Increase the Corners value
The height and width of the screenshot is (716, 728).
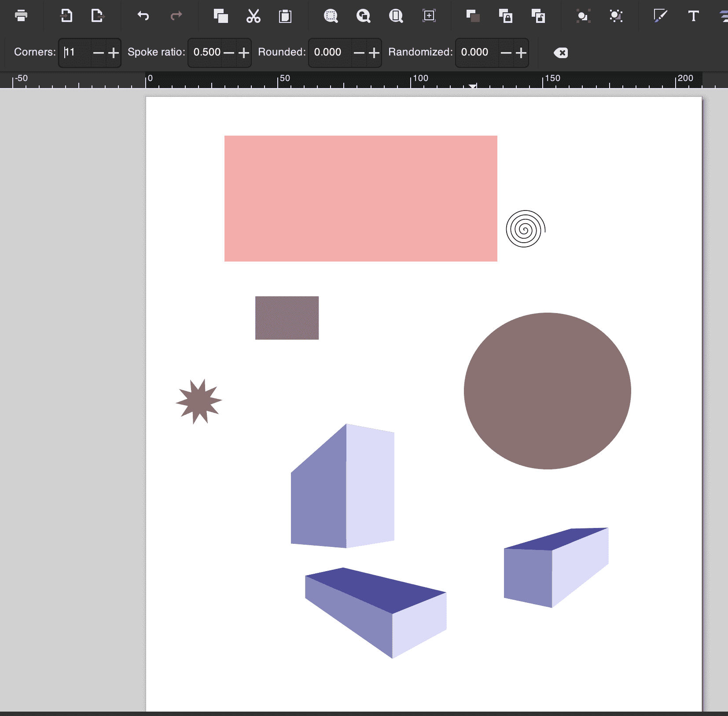click(x=114, y=53)
